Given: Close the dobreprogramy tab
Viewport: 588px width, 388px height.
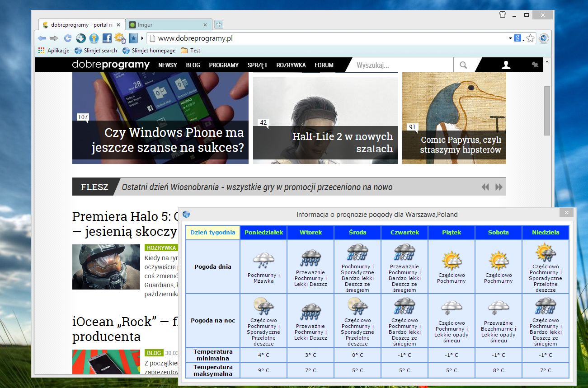Looking at the screenshot, I should [x=119, y=25].
